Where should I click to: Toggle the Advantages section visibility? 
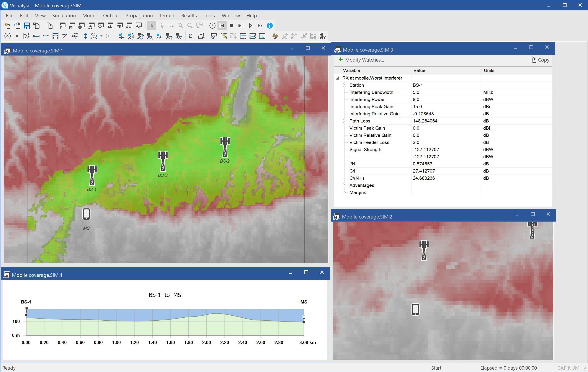coord(344,185)
